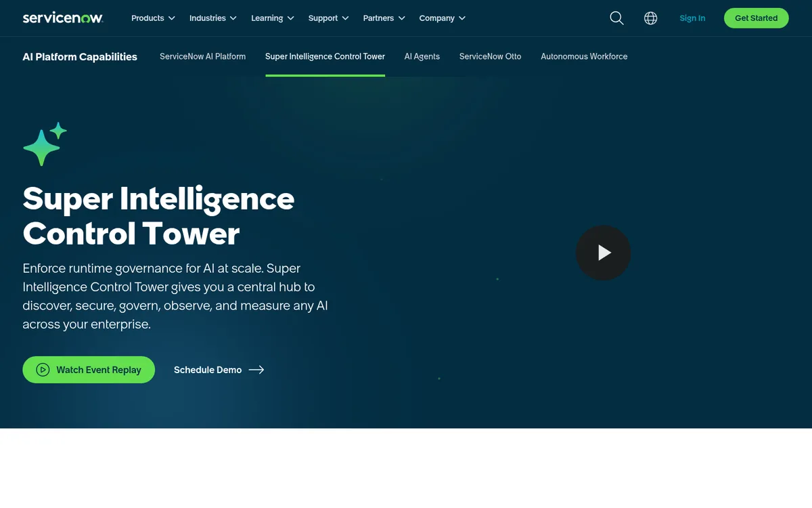The height and width of the screenshot is (508, 812).
Task: Expand the Learning dropdown menu
Action: (273, 18)
